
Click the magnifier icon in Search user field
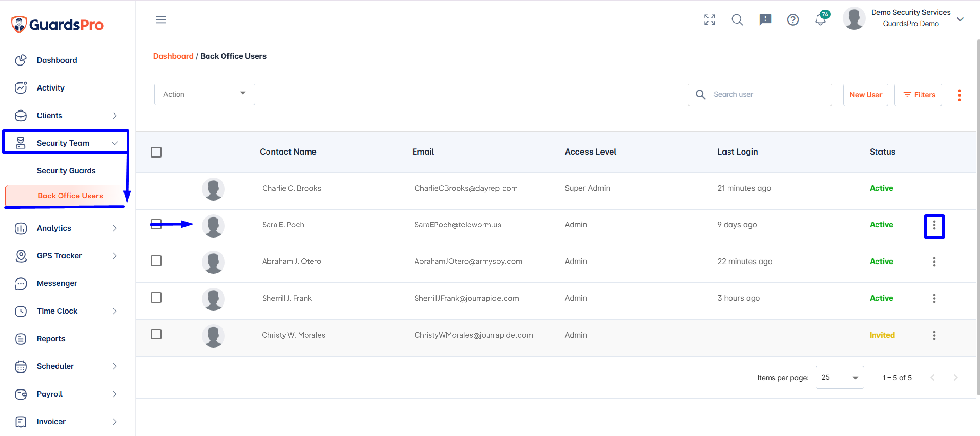[x=700, y=95]
